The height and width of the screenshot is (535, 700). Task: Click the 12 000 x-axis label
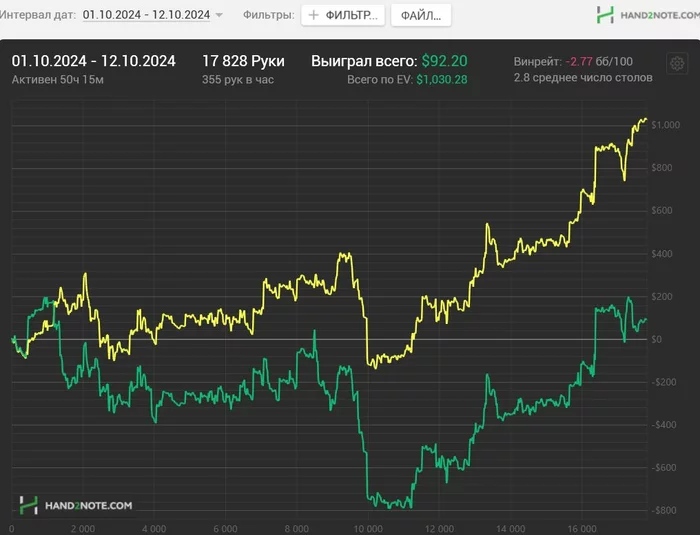click(440, 529)
